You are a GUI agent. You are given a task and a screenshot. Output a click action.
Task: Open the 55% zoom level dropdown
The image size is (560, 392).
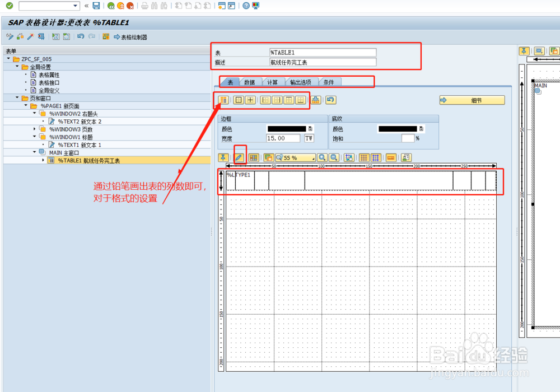click(314, 157)
